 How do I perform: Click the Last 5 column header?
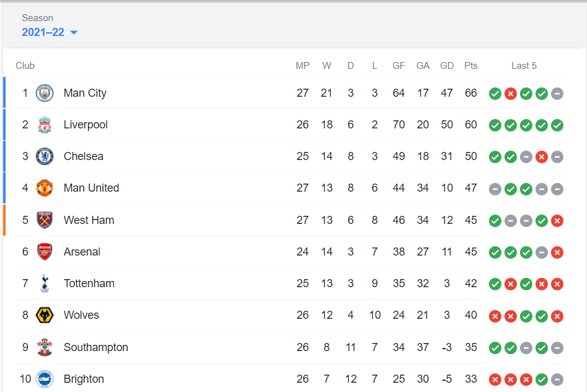tap(524, 66)
